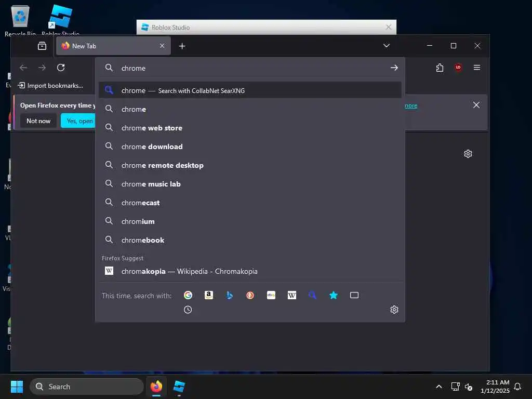Select the New Tab tab
Screen dimensions: 532x399
[x=113, y=46]
